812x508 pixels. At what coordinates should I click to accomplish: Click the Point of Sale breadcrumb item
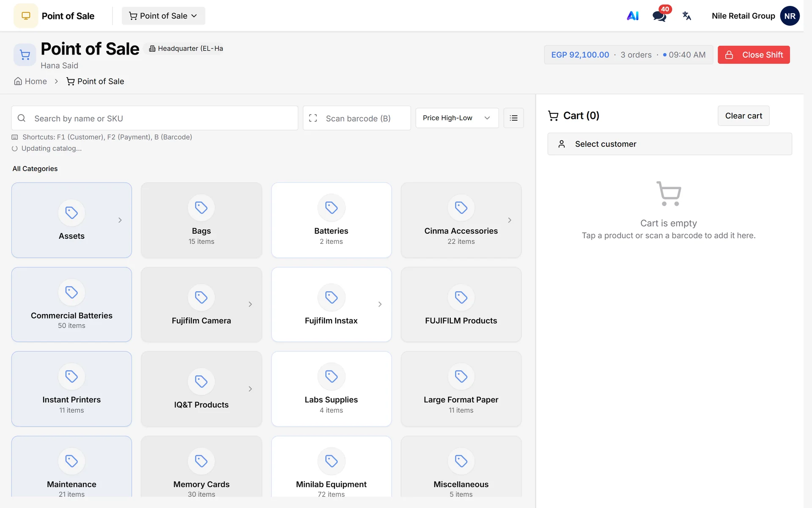(x=95, y=81)
